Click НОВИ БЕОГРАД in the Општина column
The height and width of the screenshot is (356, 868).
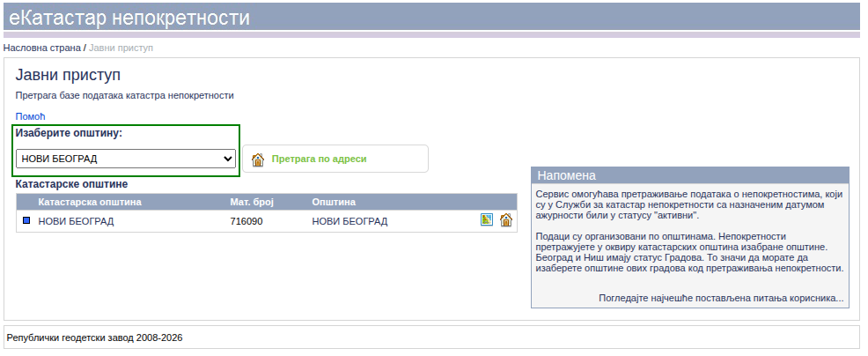coord(349,221)
